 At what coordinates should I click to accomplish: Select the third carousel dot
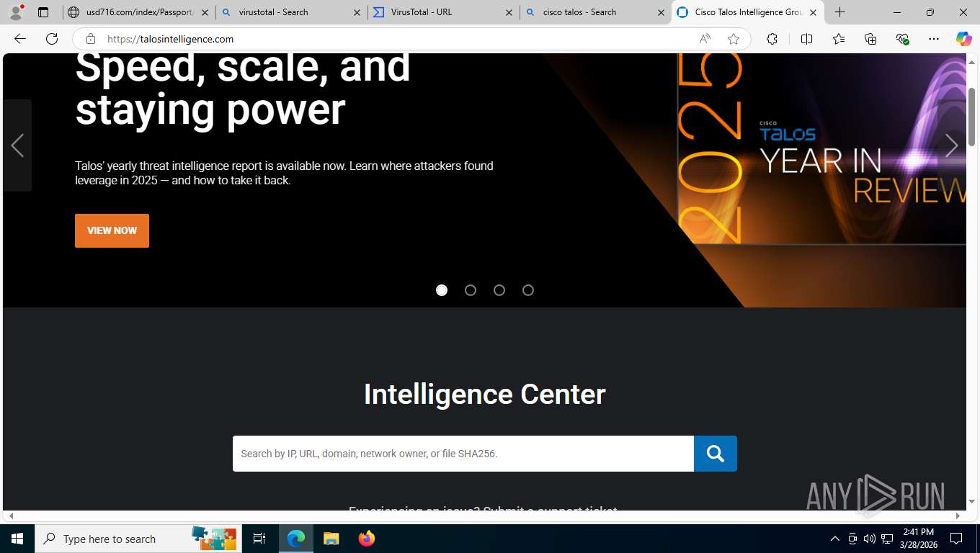pos(499,290)
